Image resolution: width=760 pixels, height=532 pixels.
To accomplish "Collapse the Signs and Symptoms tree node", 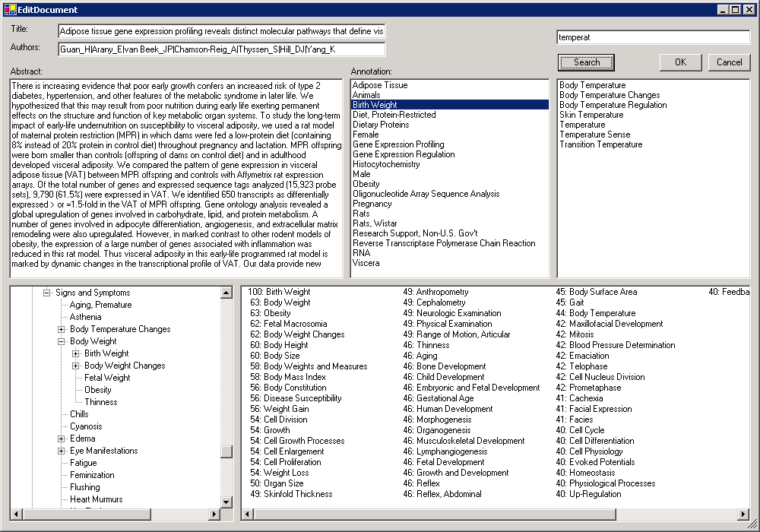I will 46,293.
